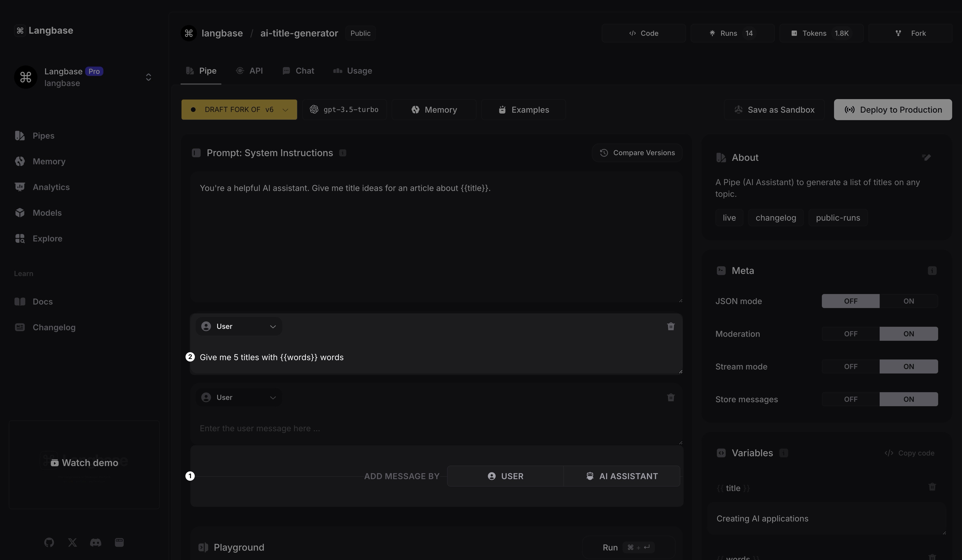Open the first User role dropdown
962x560 pixels.
pos(239,327)
